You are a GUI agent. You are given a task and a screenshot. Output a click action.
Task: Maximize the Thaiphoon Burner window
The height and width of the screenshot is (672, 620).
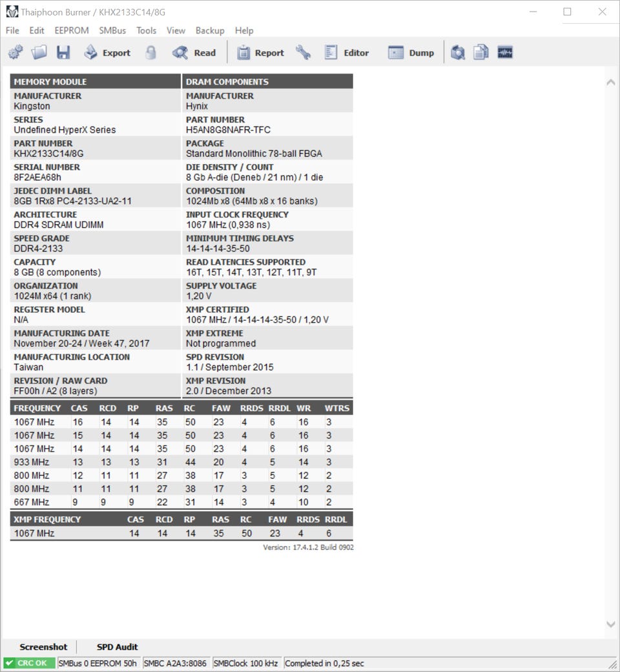pos(567,12)
